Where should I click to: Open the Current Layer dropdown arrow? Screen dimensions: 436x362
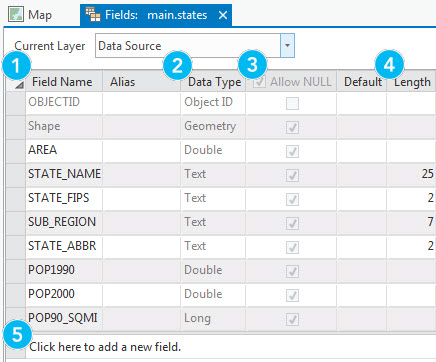coord(287,45)
